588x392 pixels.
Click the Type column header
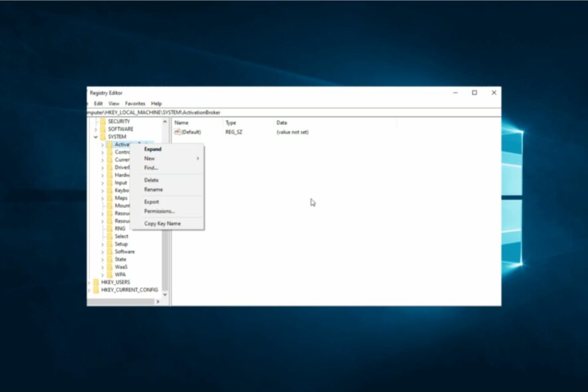[249, 123]
